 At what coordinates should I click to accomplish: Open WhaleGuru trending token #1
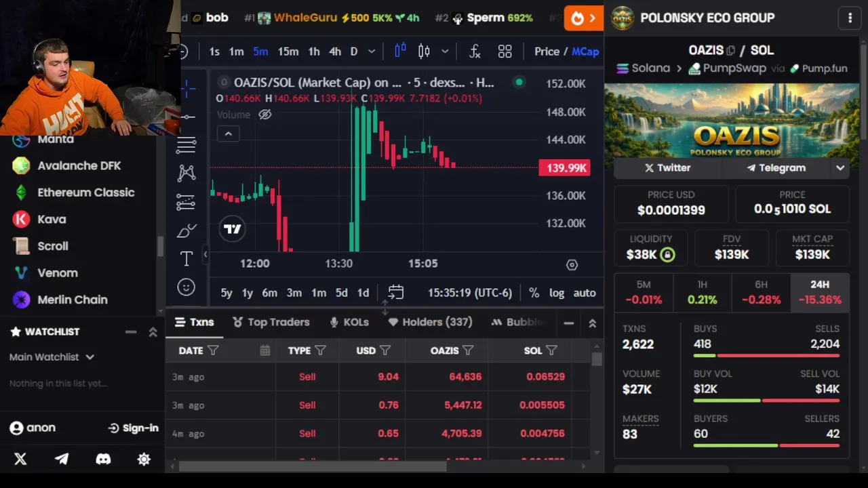(332, 18)
